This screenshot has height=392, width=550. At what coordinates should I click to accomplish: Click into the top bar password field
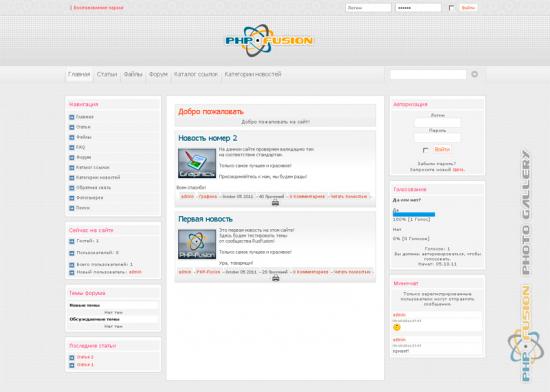click(x=418, y=8)
